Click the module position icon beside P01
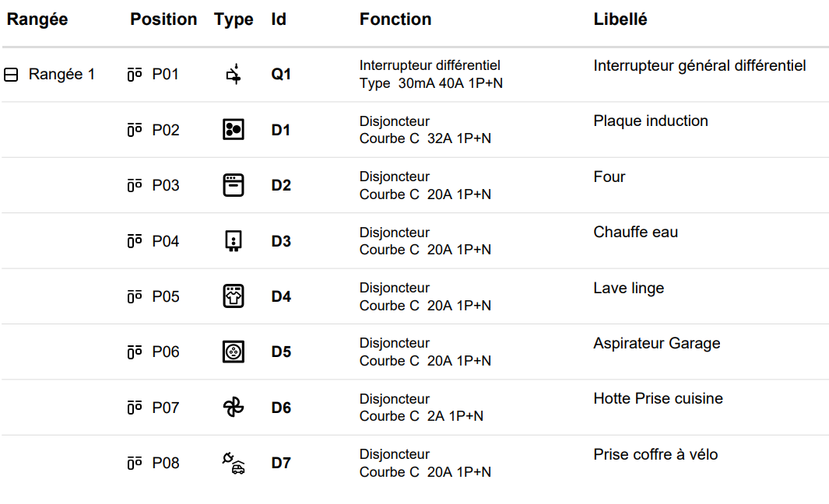Viewport: 829px width, 504px height. click(135, 75)
